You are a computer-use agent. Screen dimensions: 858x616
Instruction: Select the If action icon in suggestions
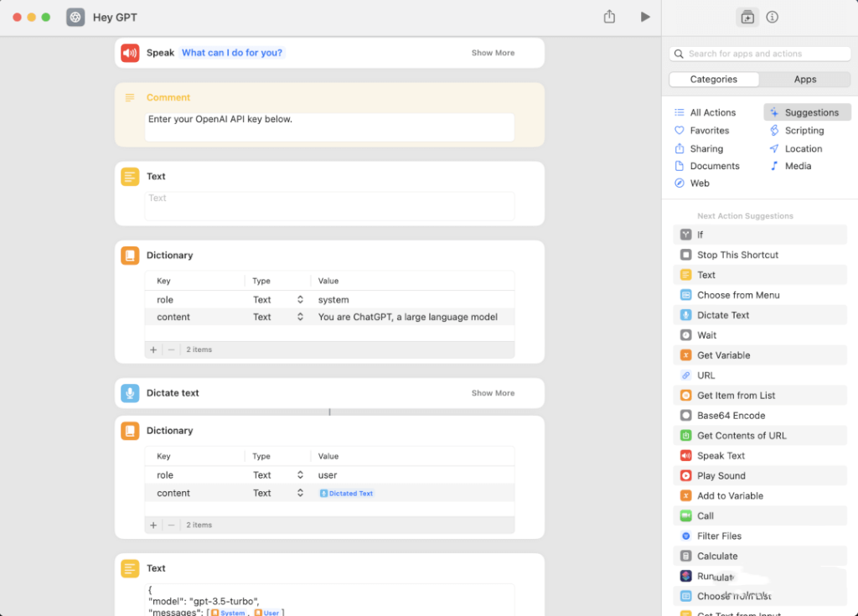click(x=685, y=235)
